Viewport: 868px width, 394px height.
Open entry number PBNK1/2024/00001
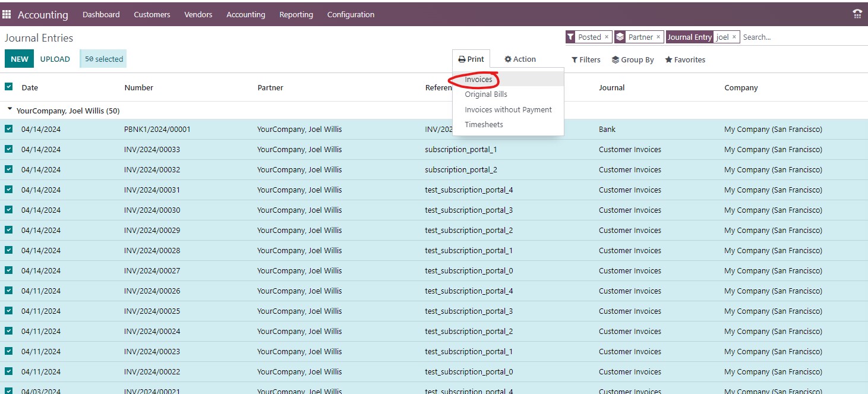(x=157, y=129)
